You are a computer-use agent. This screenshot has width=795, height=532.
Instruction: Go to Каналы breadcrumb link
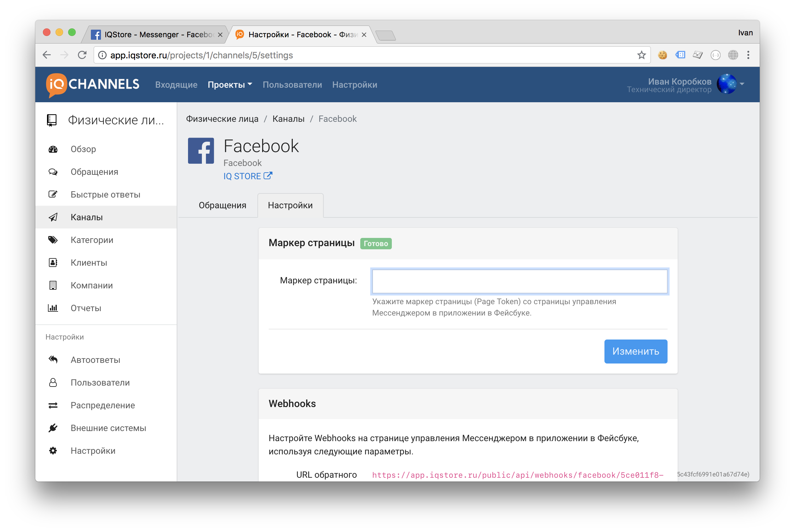pyautogui.click(x=288, y=119)
